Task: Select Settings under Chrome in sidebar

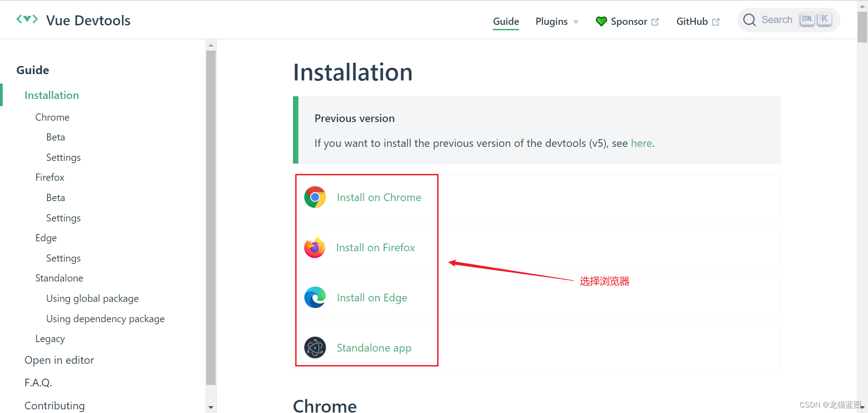Action: [63, 157]
